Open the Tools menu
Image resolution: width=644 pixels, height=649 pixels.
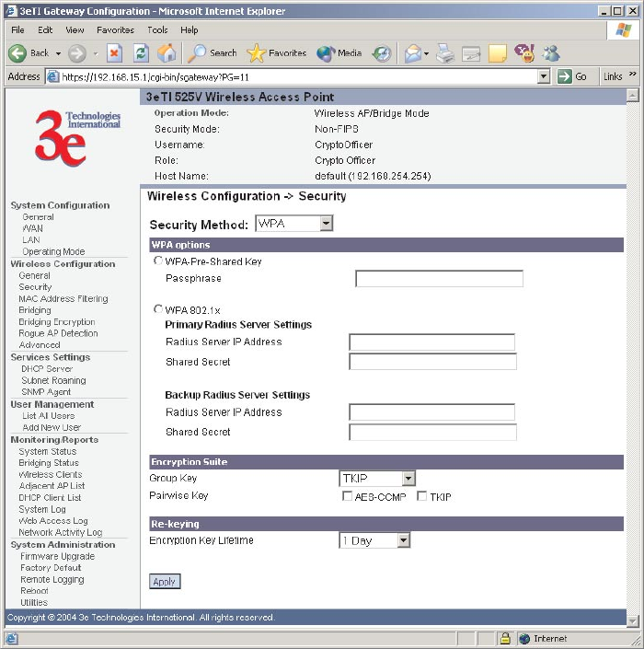157,29
